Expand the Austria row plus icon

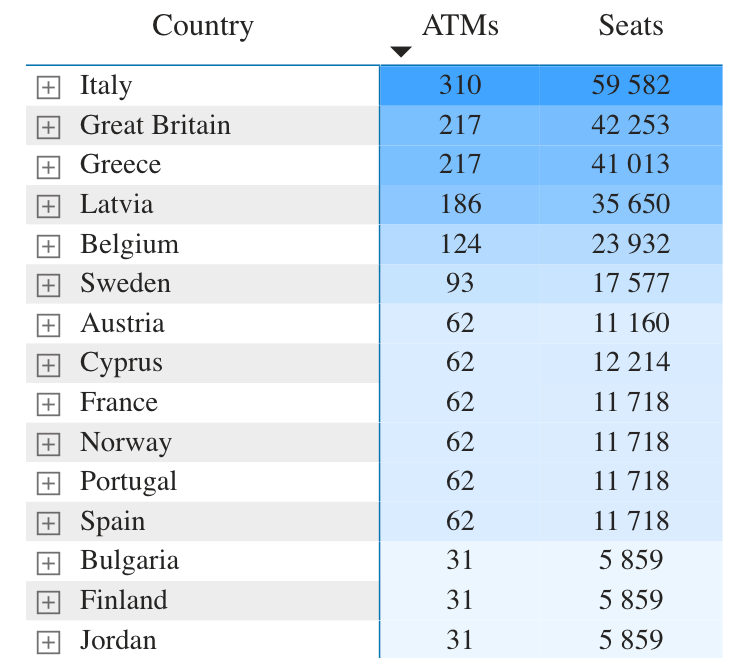point(48,325)
